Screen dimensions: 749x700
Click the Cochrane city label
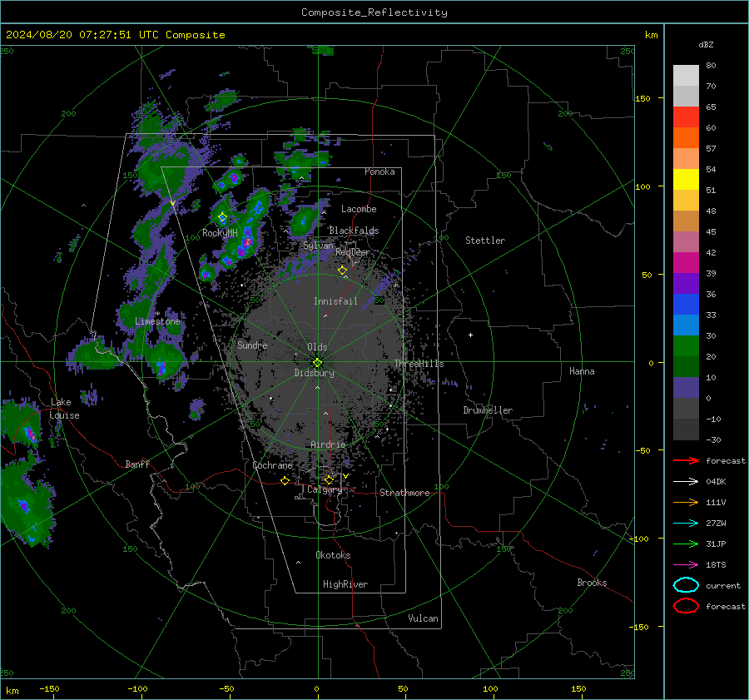point(272,465)
